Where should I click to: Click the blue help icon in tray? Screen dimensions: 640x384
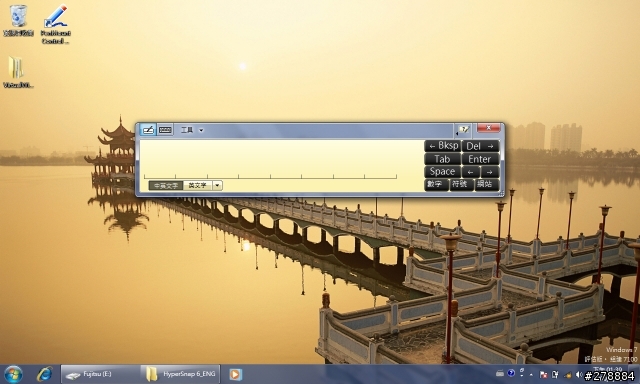[x=511, y=373]
